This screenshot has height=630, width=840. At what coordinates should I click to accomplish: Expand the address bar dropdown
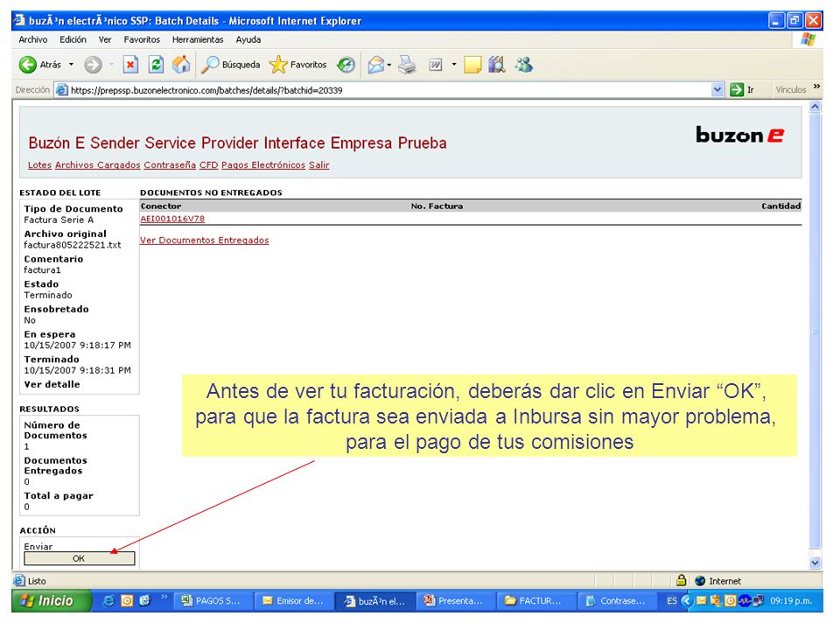tap(717, 90)
